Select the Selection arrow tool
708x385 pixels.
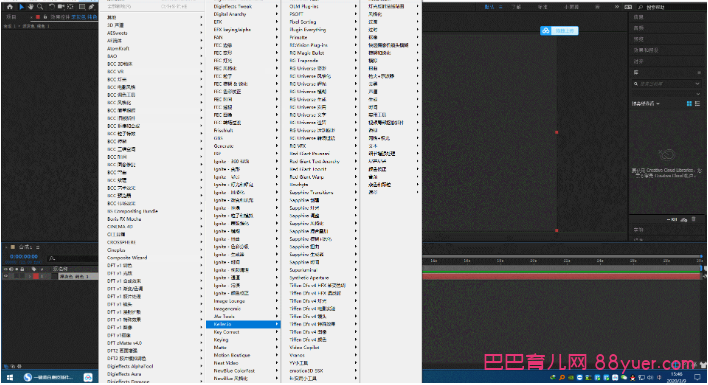21,7
